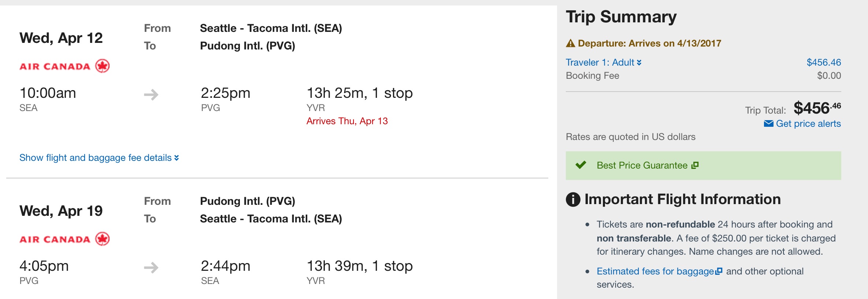Click the arrow icon between 10:00am and 2:25pm
The height and width of the screenshot is (299, 868).
point(151,95)
